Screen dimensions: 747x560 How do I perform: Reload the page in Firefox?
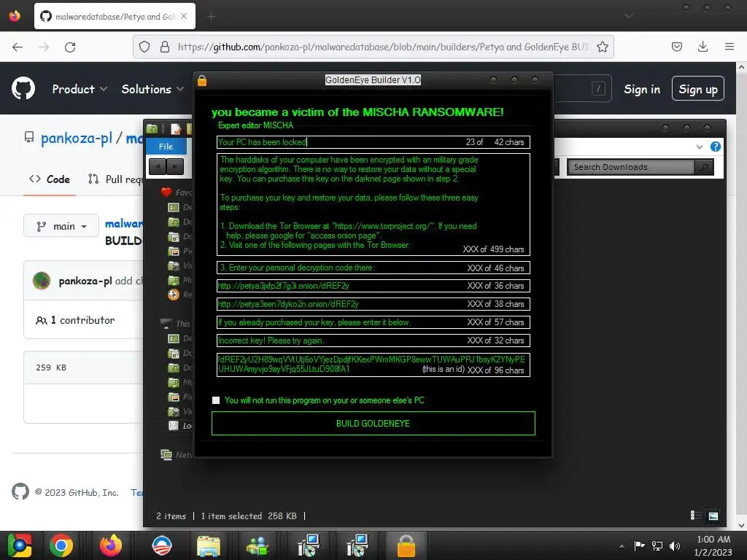pyautogui.click(x=70, y=47)
